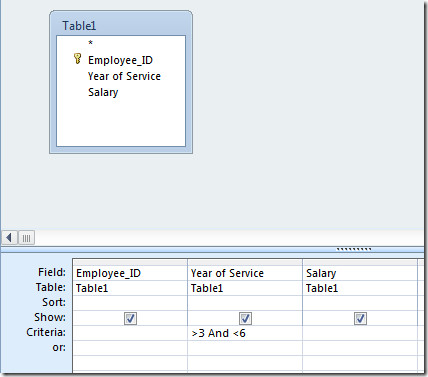Viewport: 428px width, 377px height.
Task: Click the Criteria cell under Employee_ID
Action: 130,333
